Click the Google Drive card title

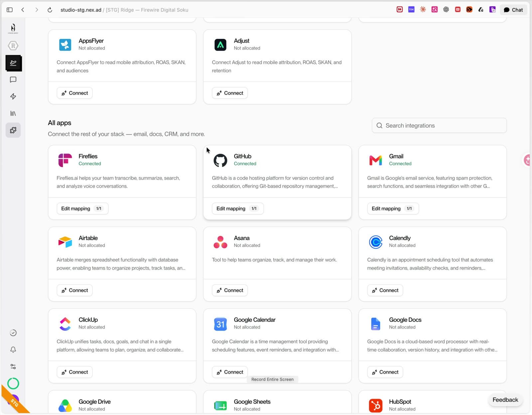pos(94,402)
